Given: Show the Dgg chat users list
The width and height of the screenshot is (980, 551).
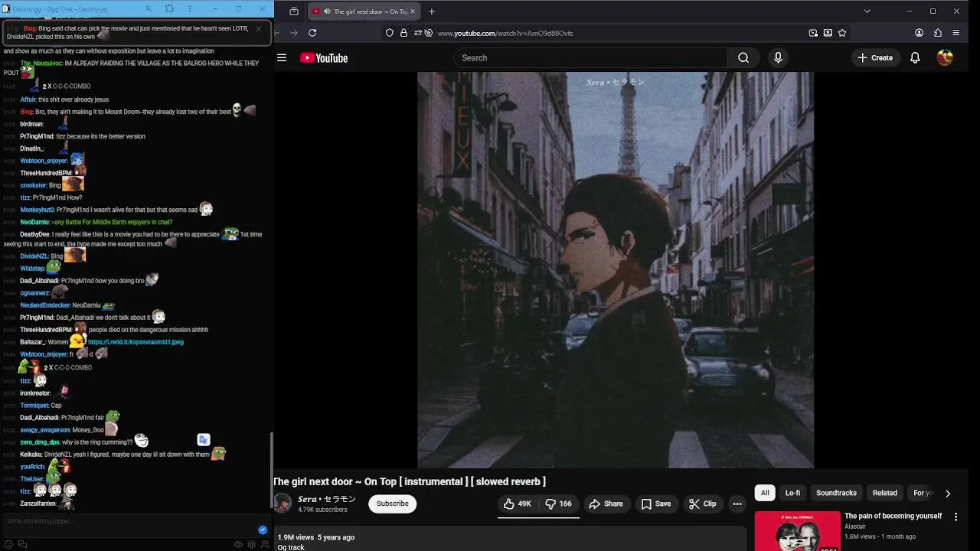Looking at the screenshot, I should pyautogui.click(x=265, y=544).
